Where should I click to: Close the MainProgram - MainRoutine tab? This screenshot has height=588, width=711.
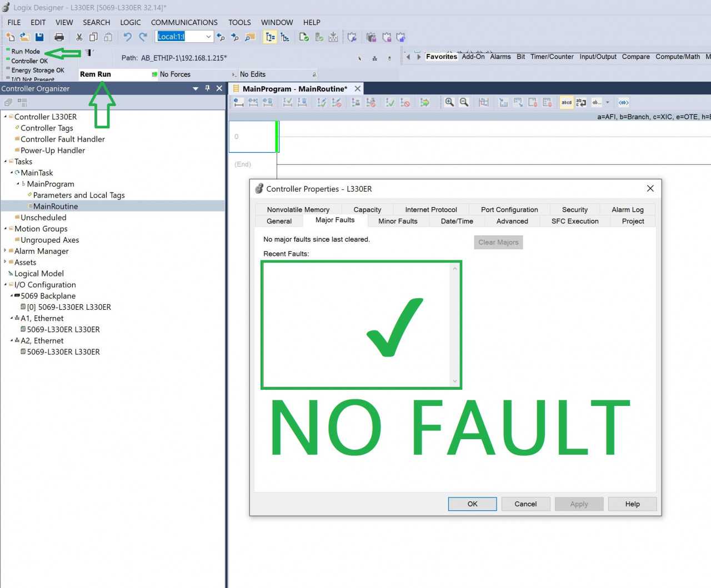[358, 89]
